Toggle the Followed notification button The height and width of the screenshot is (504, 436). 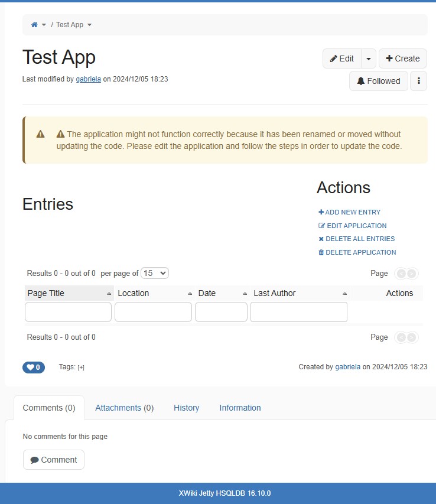(378, 81)
